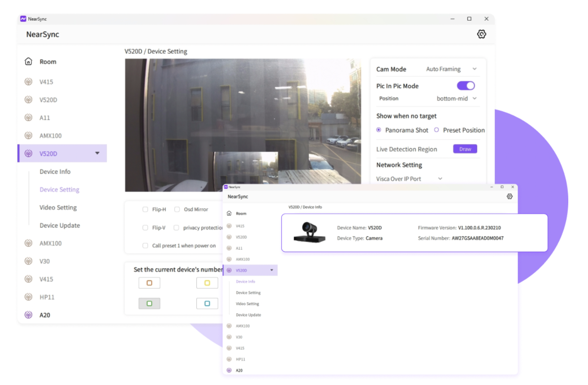Click the picture-in-picture inset in the preview
The image size is (588, 385).
coord(246,168)
